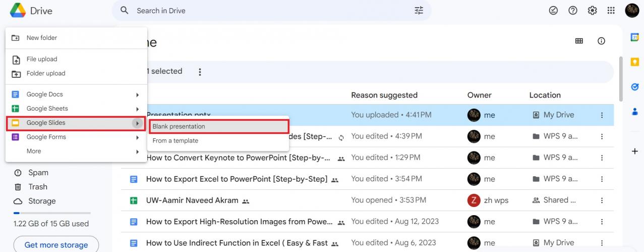Click the Google Drive logo
This screenshot has width=644, height=252.
tap(18, 10)
